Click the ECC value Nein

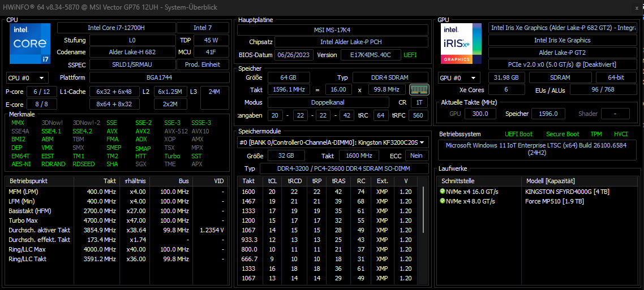pos(417,155)
